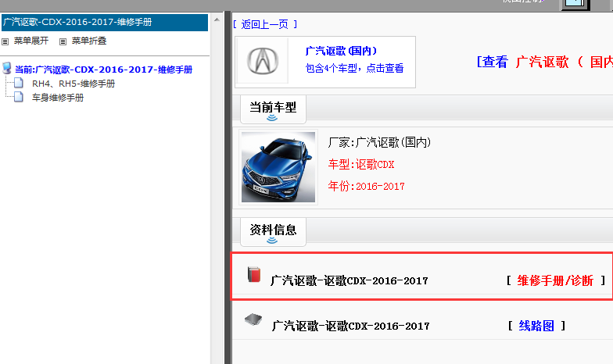Open 车身维修手册 tree item

(x=58, y=98)
